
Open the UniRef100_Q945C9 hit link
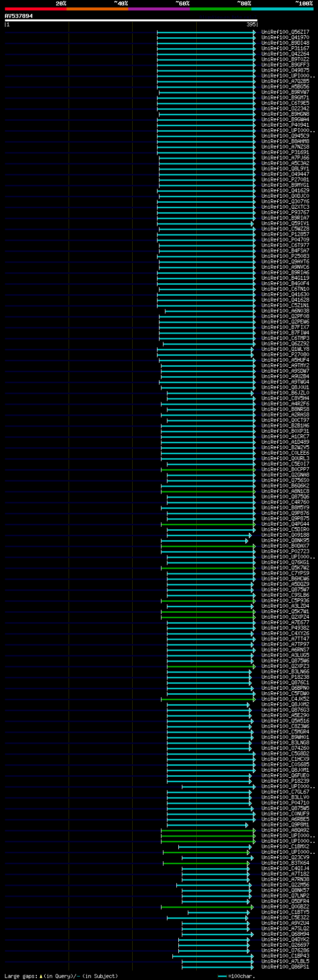click(x=285, y=136)
